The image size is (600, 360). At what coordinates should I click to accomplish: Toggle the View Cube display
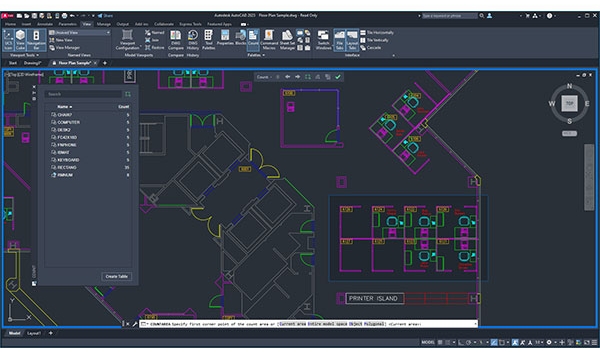[x=20, y=40]
